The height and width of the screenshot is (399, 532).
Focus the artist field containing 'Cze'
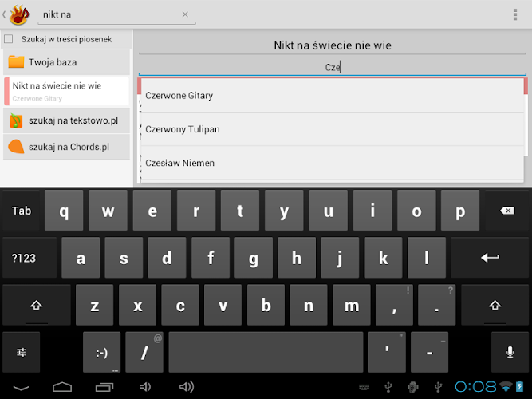point(332,67)
